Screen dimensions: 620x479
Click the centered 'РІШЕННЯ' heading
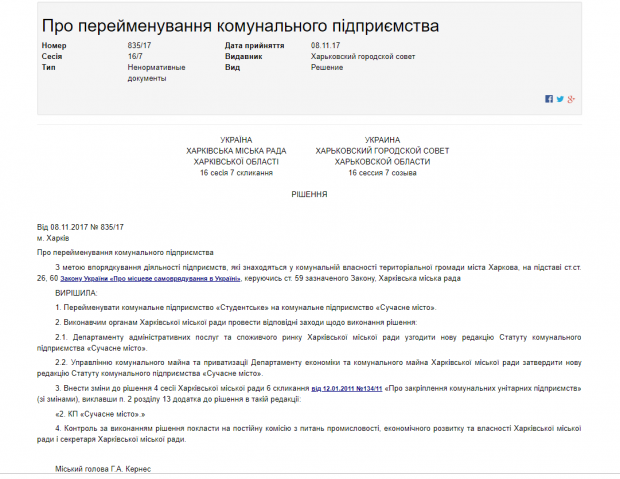click(x=309, y=194)
